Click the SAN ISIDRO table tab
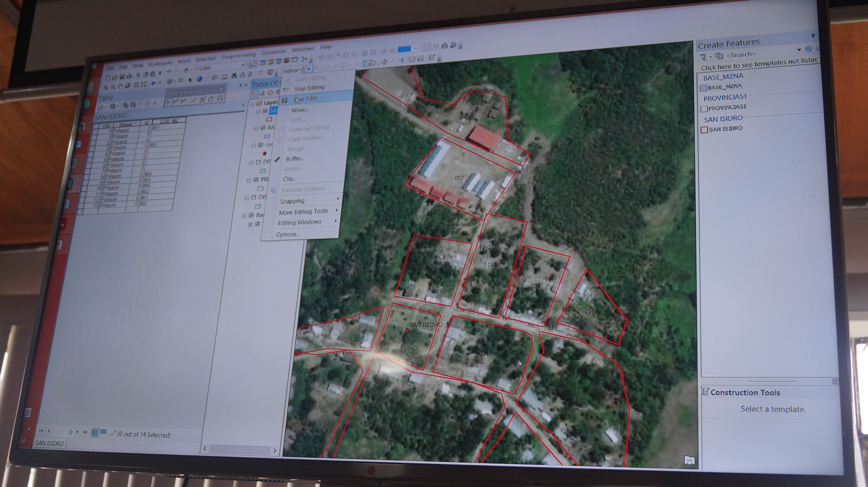 (49, 443)
